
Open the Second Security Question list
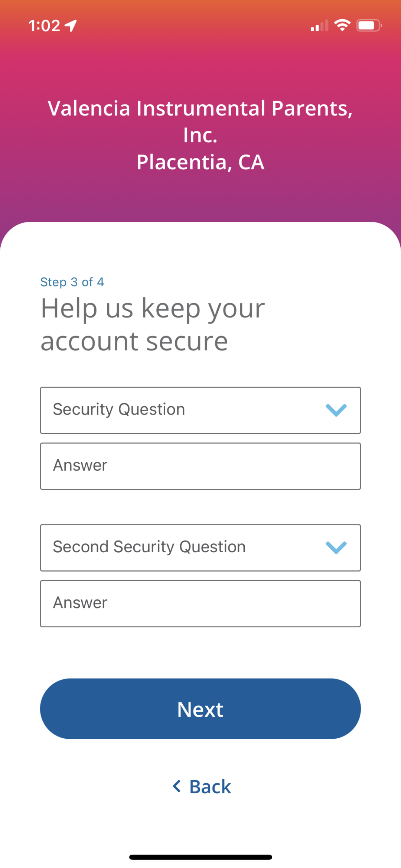coord(186,547)
